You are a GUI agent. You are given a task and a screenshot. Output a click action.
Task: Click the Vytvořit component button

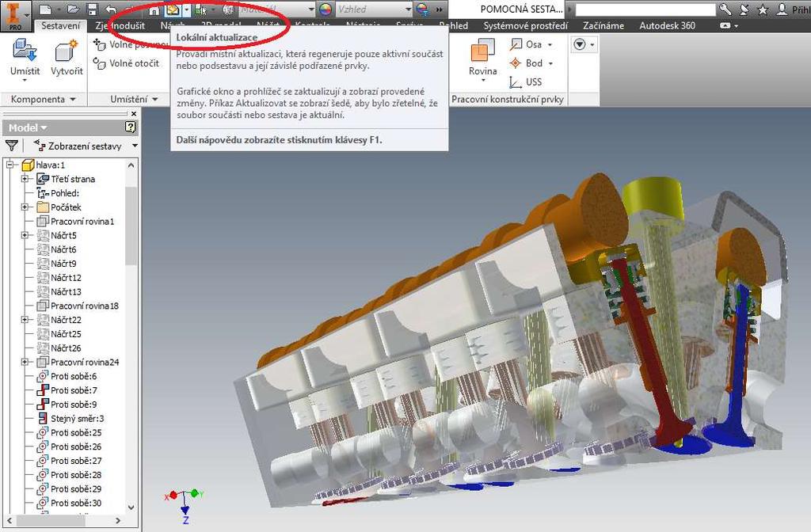pos(67,59)
